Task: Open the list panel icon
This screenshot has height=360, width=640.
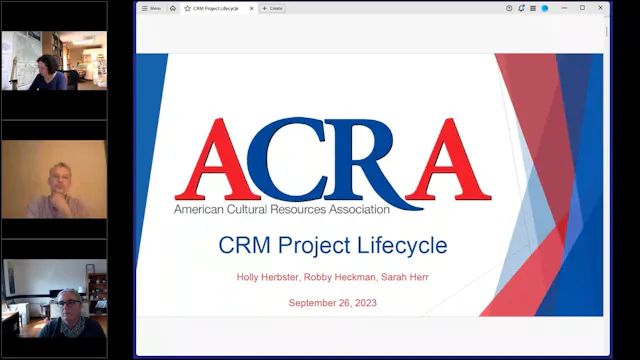Action: coord(533,8)
